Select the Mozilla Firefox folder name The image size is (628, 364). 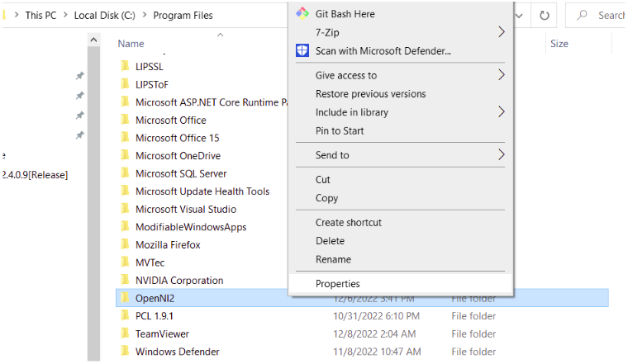point(168,245)
